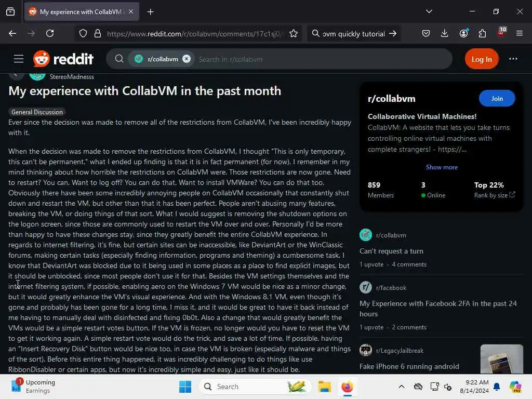Show hidden system tray icons

[402, 387]
